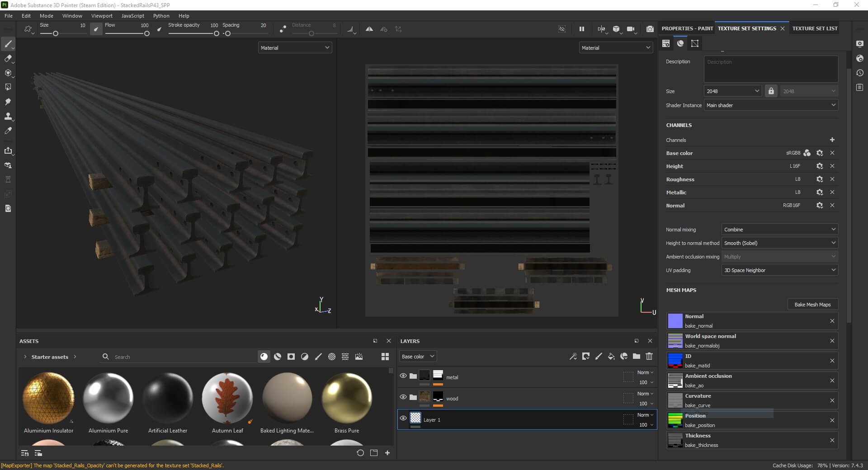This screenshot has height=470, width=868.
Task: Select the Clone stamp tool
Action: (8, 116)
